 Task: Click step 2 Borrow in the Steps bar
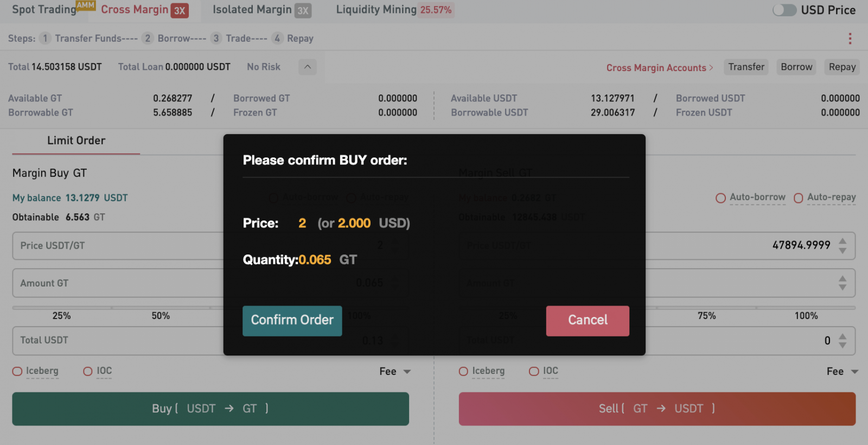point(174,39)
